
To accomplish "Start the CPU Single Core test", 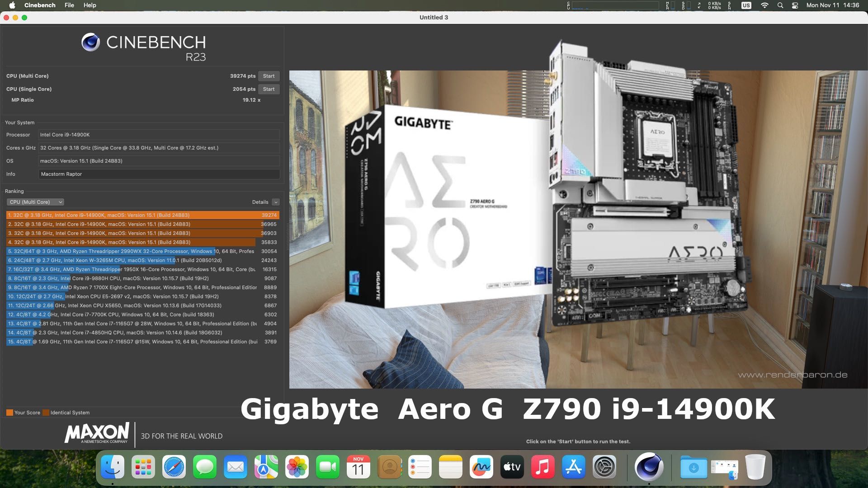I will (269, 89).
